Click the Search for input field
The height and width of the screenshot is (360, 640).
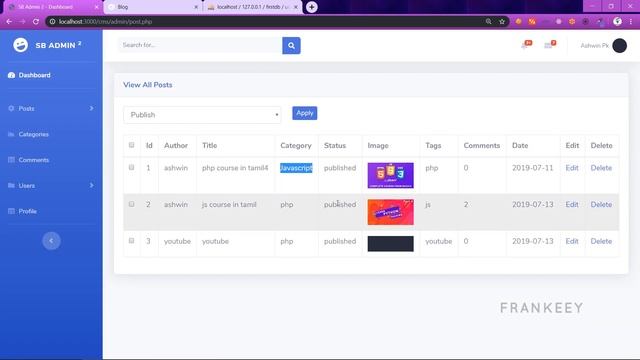point(200,45)
